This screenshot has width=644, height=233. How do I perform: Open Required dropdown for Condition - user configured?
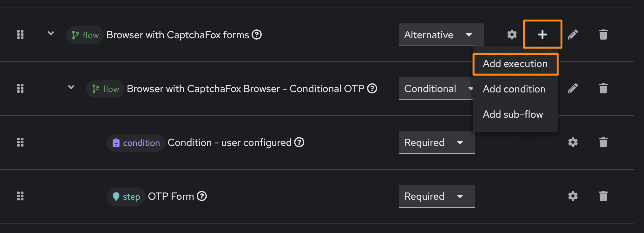(437, 142)
